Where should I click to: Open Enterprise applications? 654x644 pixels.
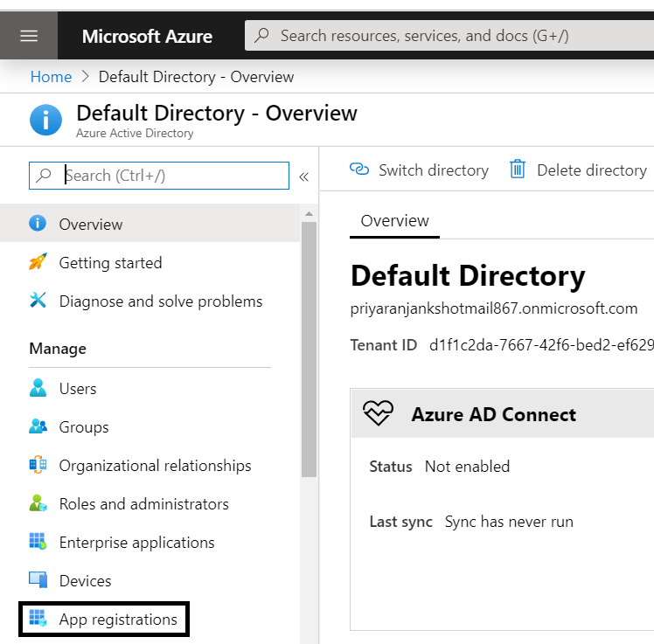click(x=150, y=542)
